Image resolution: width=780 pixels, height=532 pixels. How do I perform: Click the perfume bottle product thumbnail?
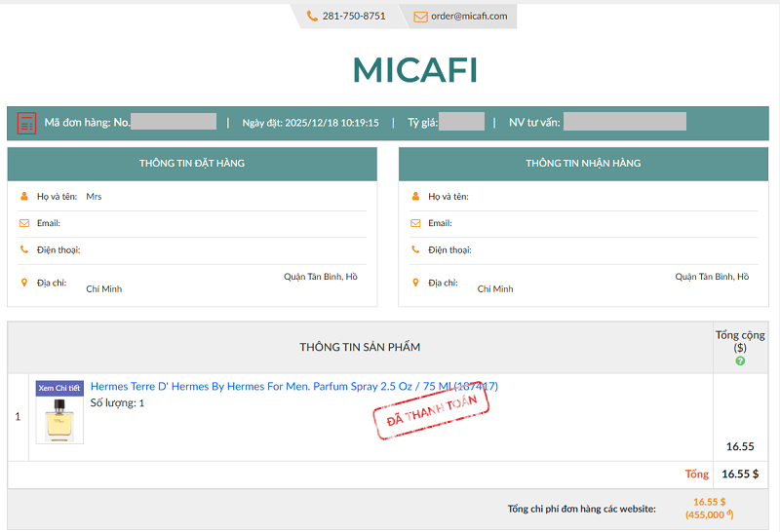[59, 419]
